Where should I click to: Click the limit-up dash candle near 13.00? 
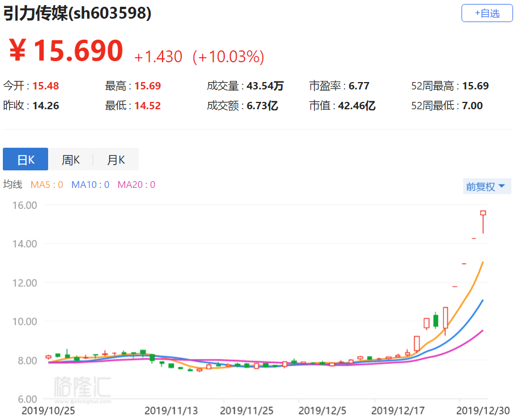(x=464, y=264)
